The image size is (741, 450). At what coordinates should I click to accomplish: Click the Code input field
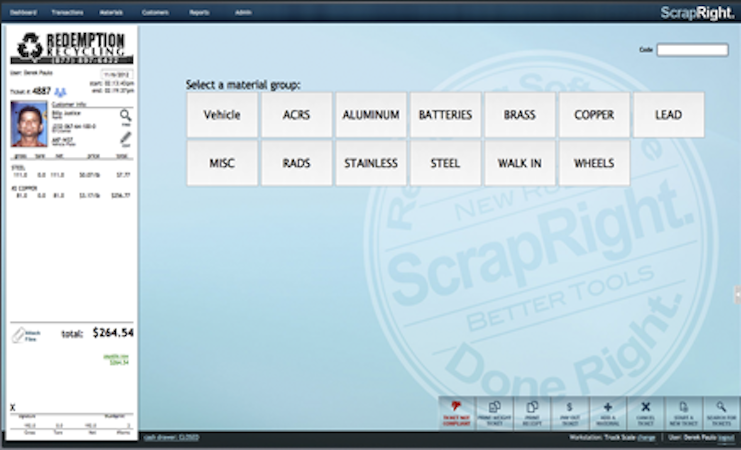[692, 50]
